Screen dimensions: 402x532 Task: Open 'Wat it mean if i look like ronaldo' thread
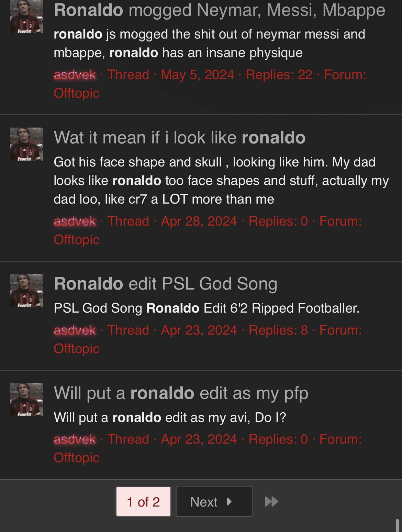point(179,138)
